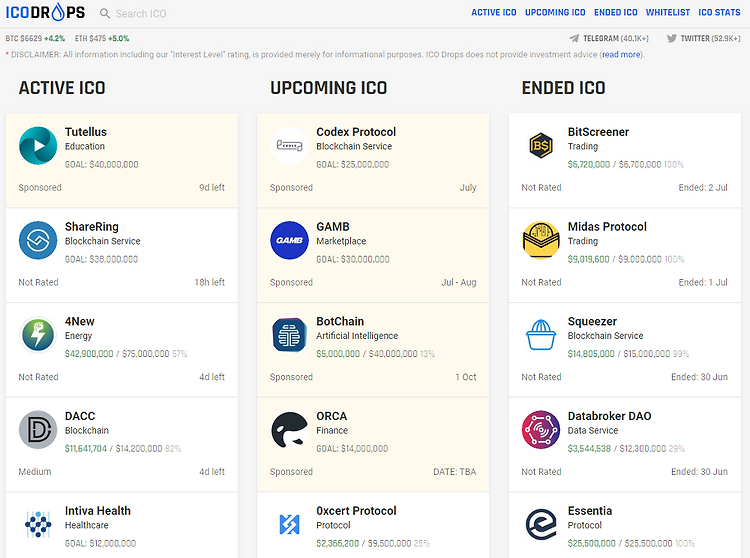Click '$14,805,000' raised by Squeezer
The image size is (750, 558).
[x=591, y=354]
